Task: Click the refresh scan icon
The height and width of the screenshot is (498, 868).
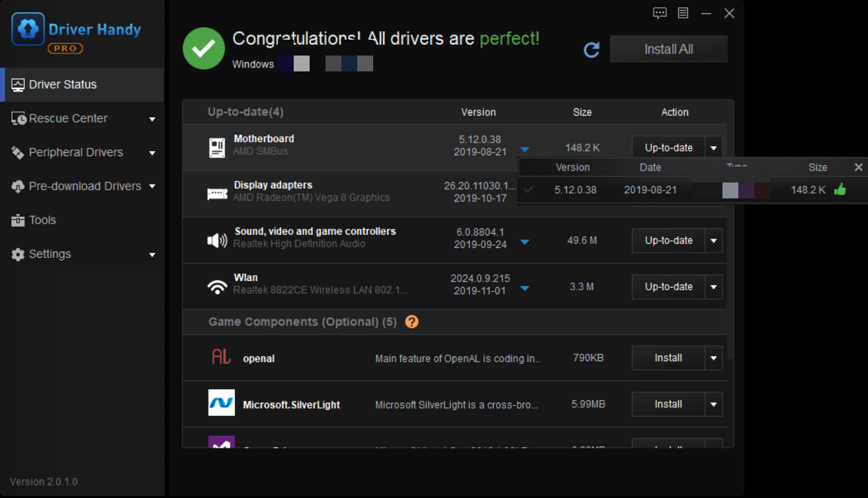Action: pos(591,50)
